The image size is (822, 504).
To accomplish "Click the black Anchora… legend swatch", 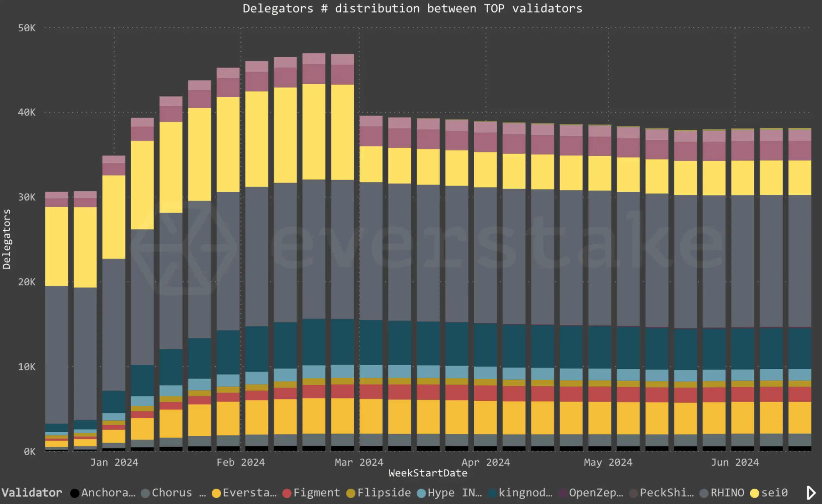I will 75,493.
